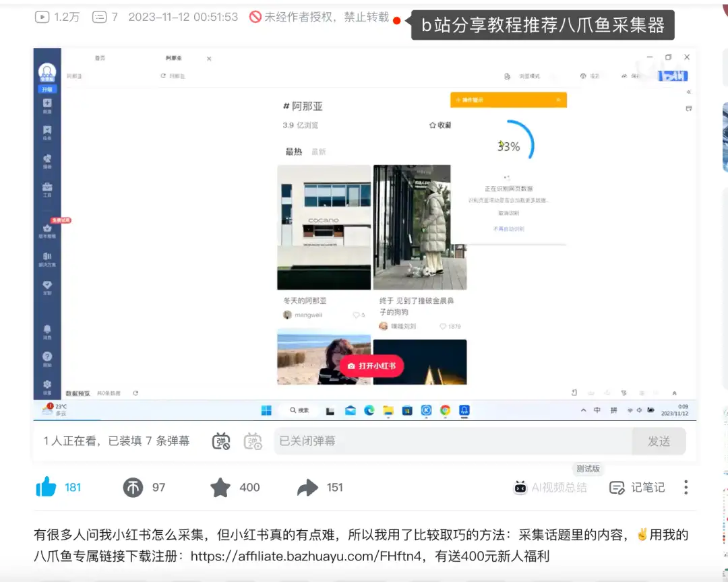Screen dimensions: 728x582
Task: Click the danmaku count icon
Action: pyautogui.click(x=99, y=17)
